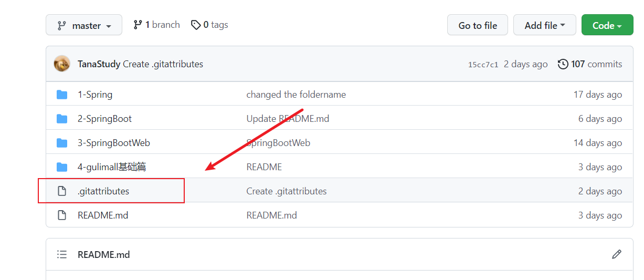Open the Add file dropdown
This screenshot has height=280, width=644.
point(544,25)
